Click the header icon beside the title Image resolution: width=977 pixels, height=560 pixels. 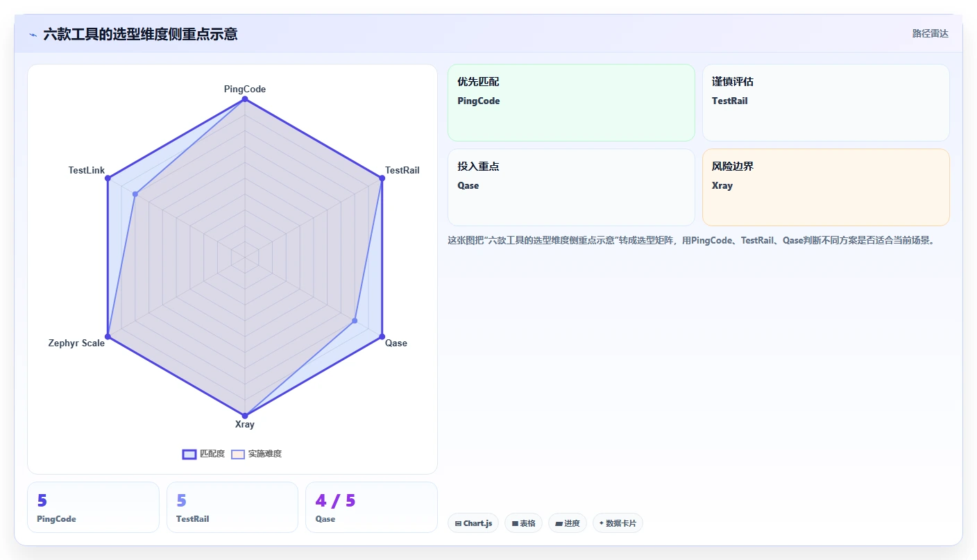point(33,35)
